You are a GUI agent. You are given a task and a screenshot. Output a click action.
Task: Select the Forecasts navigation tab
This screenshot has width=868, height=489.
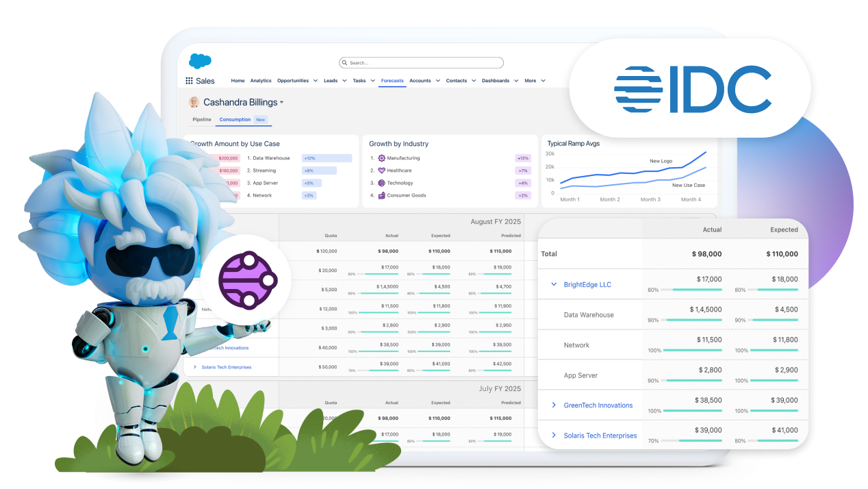392,81
